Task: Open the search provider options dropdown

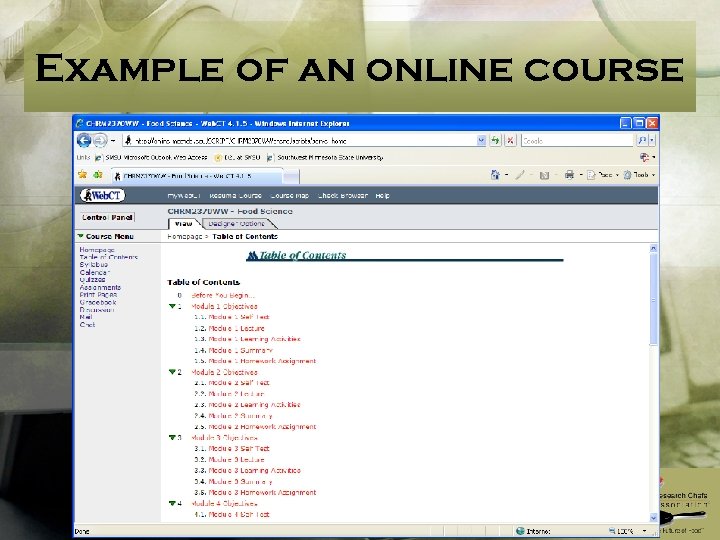Action: pyautogui.click(x=652, y=141)
